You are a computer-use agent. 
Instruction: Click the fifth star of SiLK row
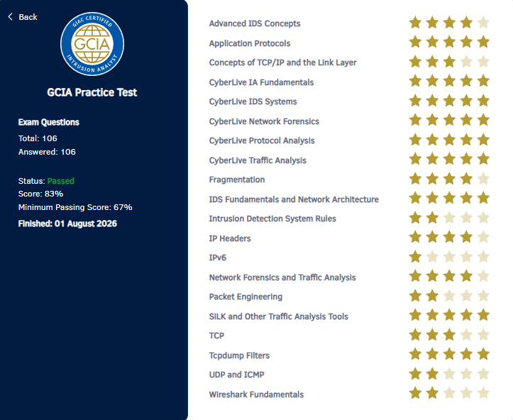click(483, 315)
